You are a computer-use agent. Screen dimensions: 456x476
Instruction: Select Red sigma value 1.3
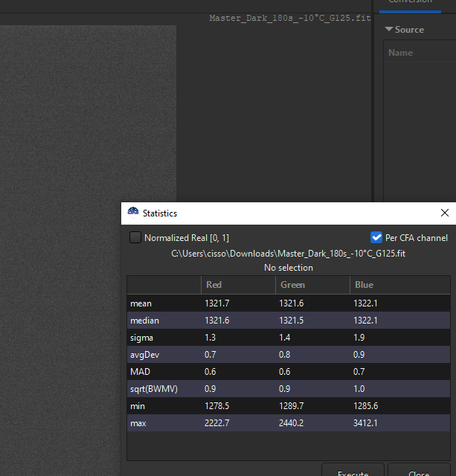coord(210,338)
